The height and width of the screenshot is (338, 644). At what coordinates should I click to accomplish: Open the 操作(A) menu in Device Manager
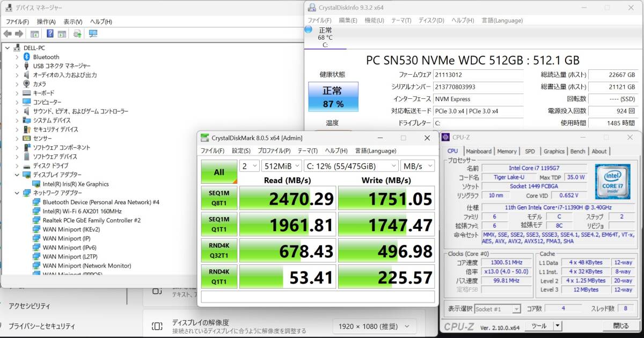click(46, 21)
